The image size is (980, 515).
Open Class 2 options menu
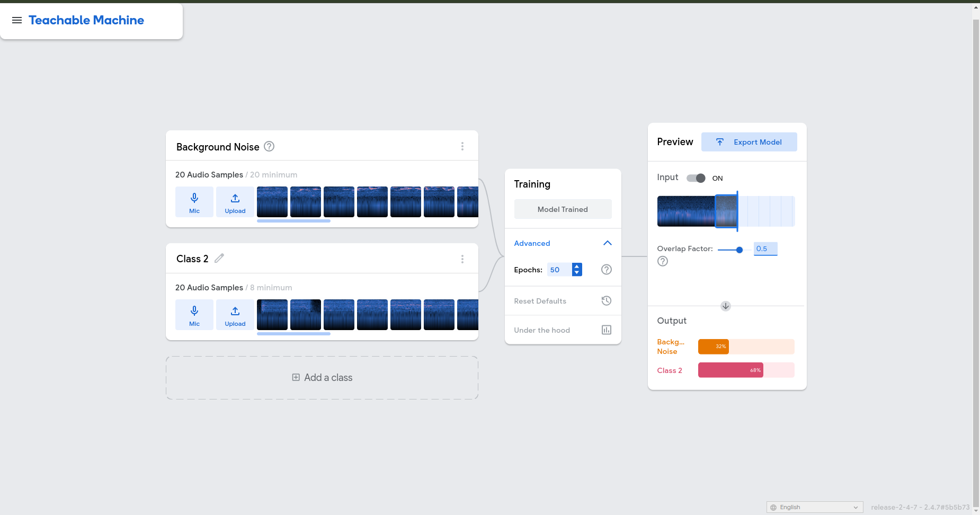(x=462, y=259)
